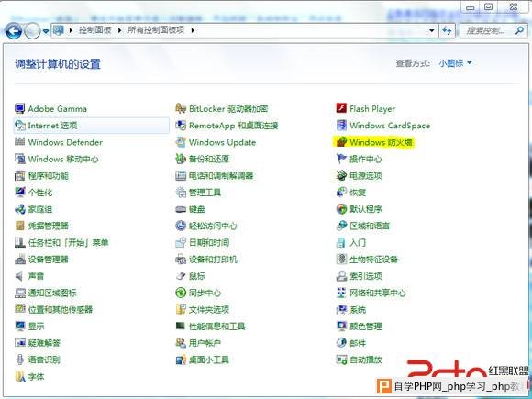Viewport: 532px width, 399px height.
Task: Open the 设备管理器 icon
Action: click(19, 260)
